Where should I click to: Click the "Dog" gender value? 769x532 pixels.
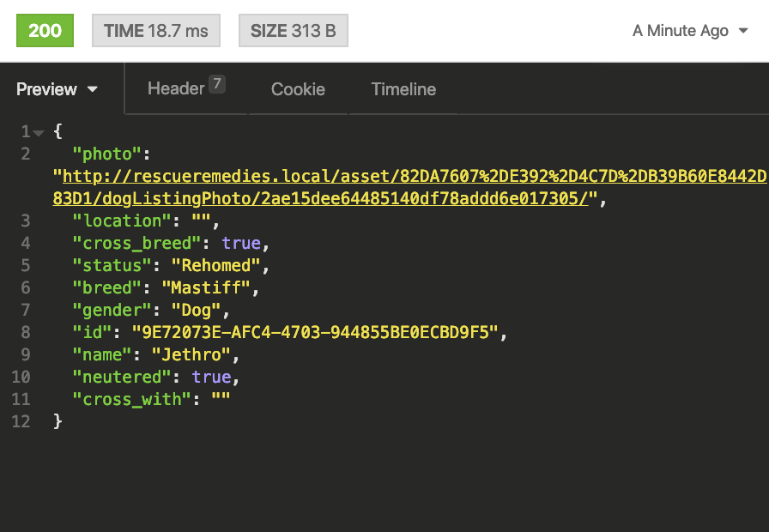click(x=196, y=311)
